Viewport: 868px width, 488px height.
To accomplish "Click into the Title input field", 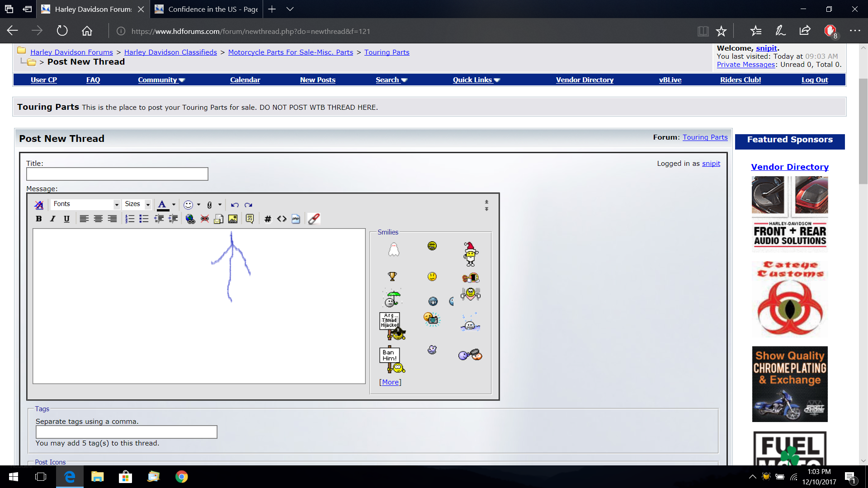I will click(117, 174).
